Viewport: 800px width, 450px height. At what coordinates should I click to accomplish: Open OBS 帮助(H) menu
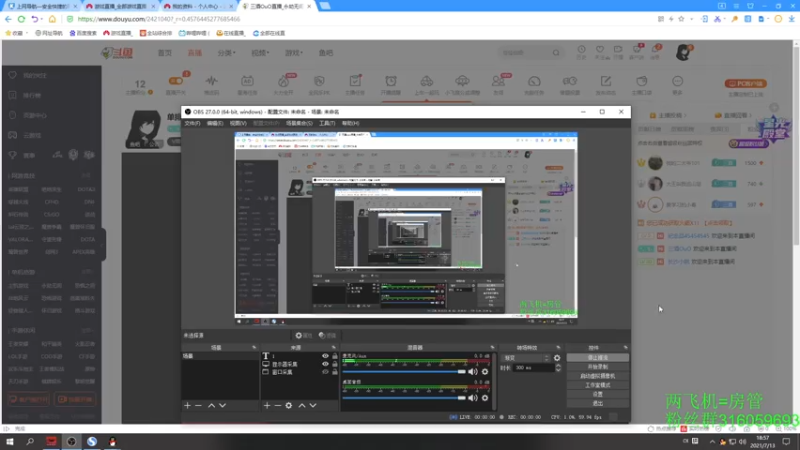pyautogui.click(x=351, y=123)
